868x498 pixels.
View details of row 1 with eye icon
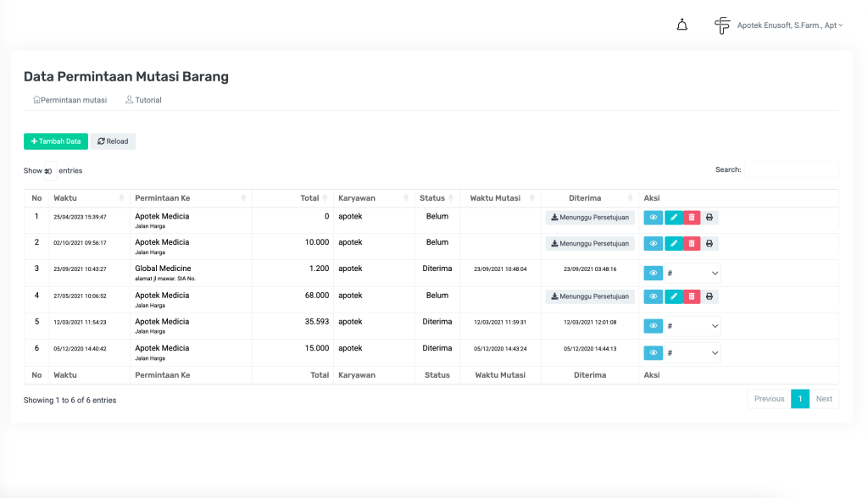pyautogui.click(x=654, y=218)
